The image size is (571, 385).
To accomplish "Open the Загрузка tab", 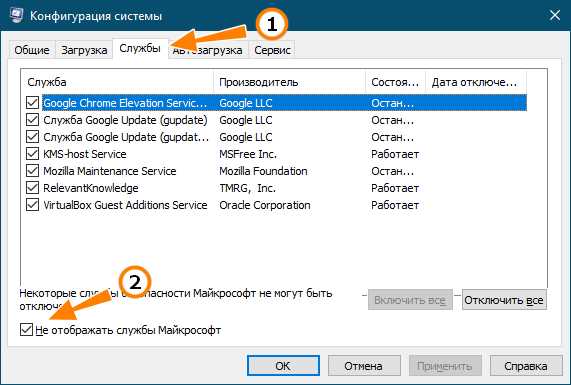I will (x=84, y=50).
